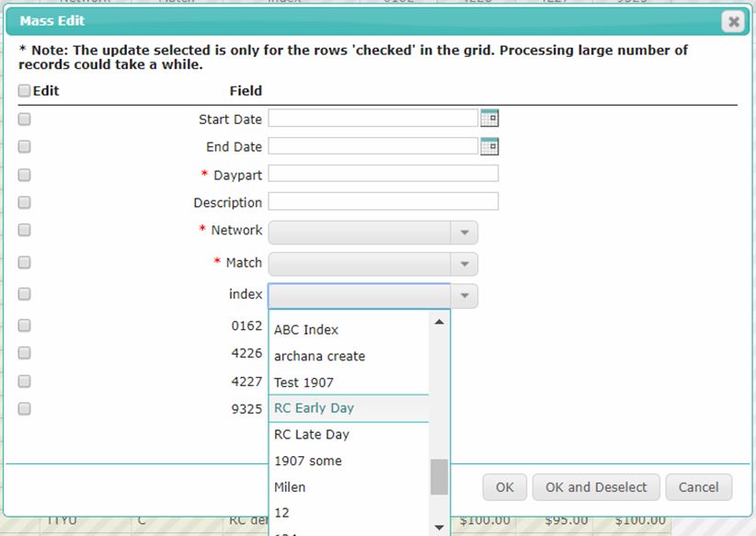Click the OK button
756x536 pixels.
(x=504, y=487)
